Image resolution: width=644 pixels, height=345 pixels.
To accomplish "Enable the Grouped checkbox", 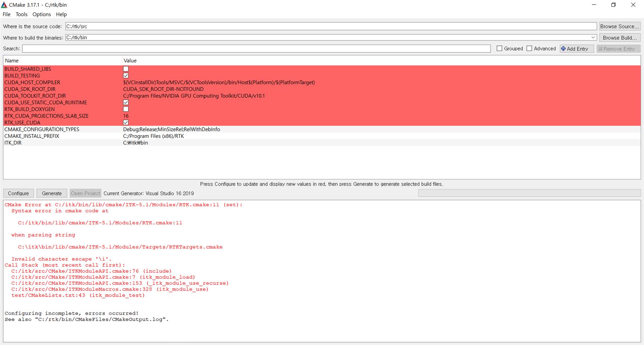I will tap(499, 48).
